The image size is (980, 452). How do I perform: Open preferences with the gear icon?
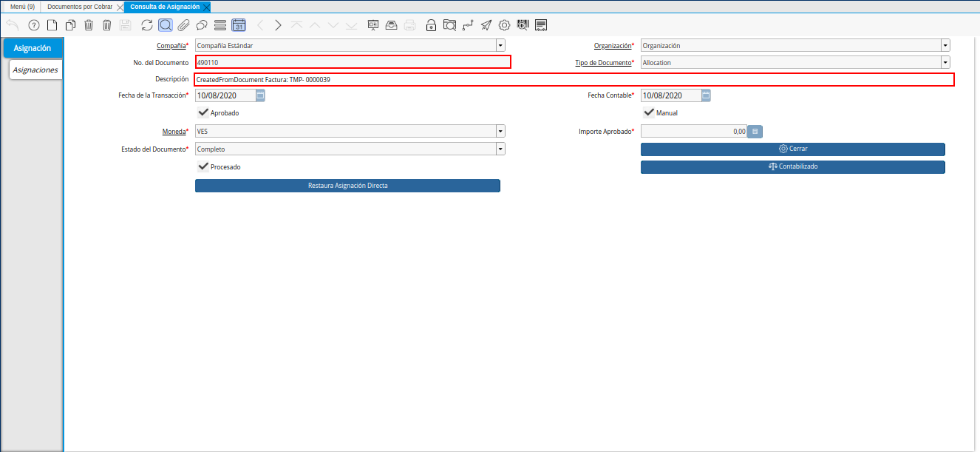click(x=504, y=24)
